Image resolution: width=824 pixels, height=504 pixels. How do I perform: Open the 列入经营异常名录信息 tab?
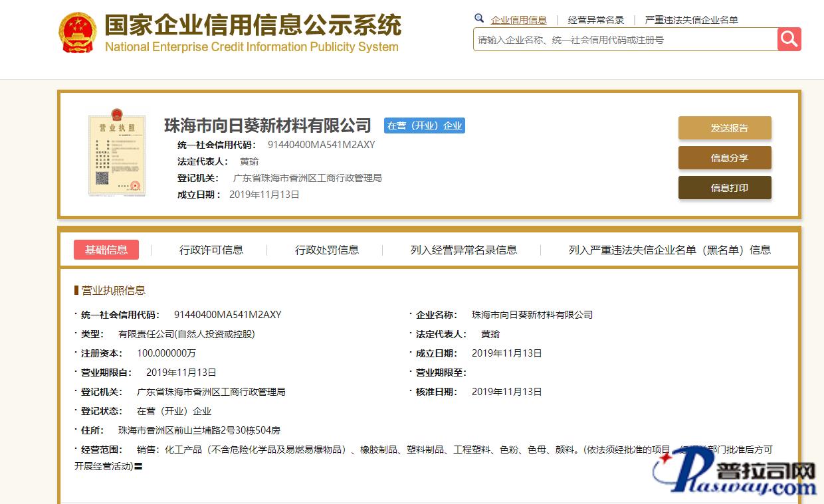coord(463,250)
